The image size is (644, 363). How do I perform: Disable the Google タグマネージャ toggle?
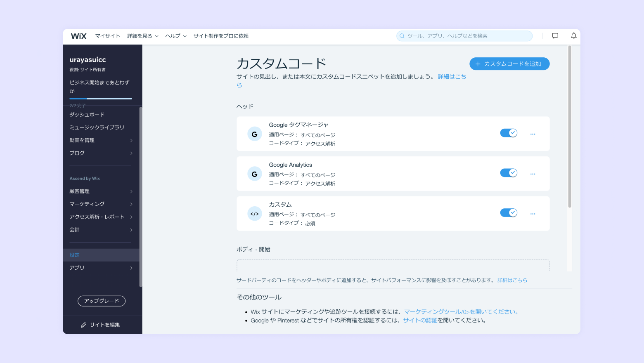[509, 133]
